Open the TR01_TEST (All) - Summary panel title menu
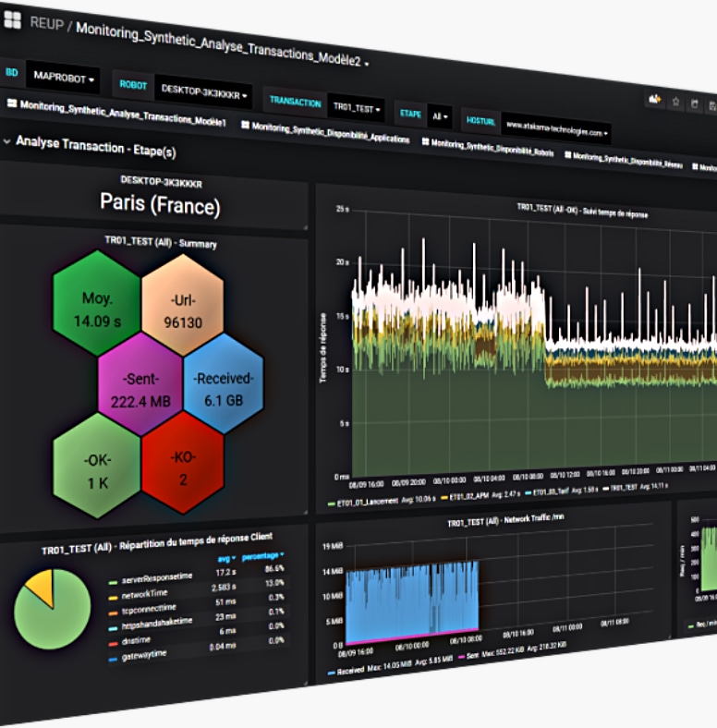The width and height of the screenshot is (717, 728). tap(161, 242)
